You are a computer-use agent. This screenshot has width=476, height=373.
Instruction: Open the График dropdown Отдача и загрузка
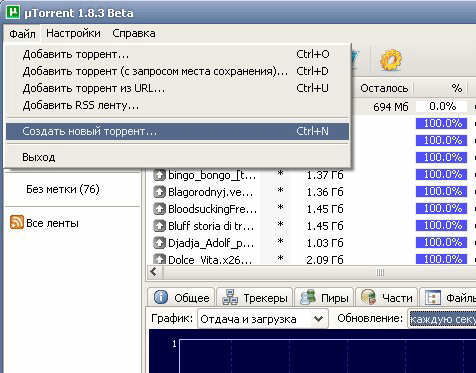pyautogui.click(x=263, y=319)
